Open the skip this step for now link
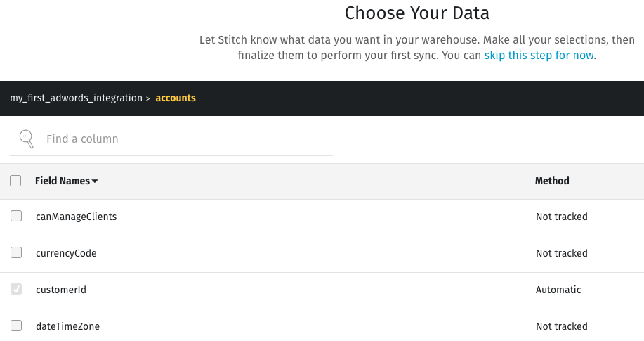Viewport: 644px width, 341px height. [x=539, y=55]
